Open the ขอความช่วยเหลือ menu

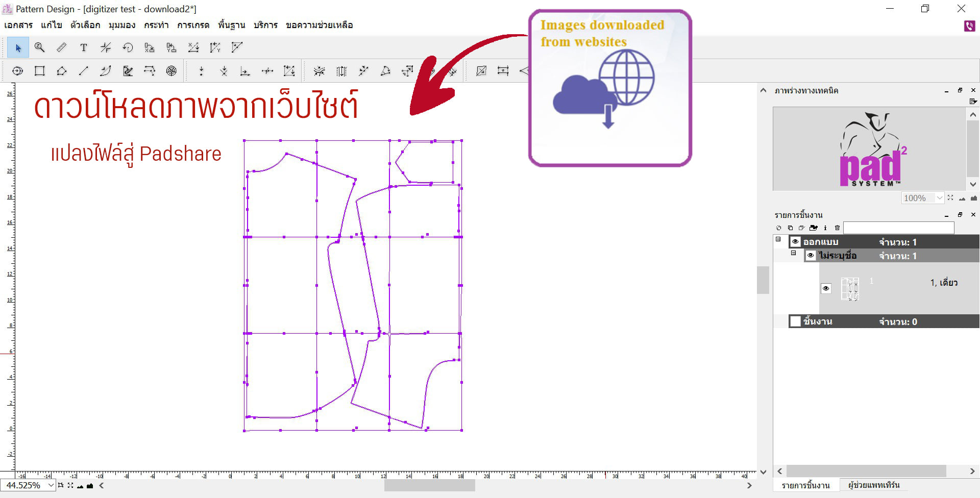[x=320, y=25]
